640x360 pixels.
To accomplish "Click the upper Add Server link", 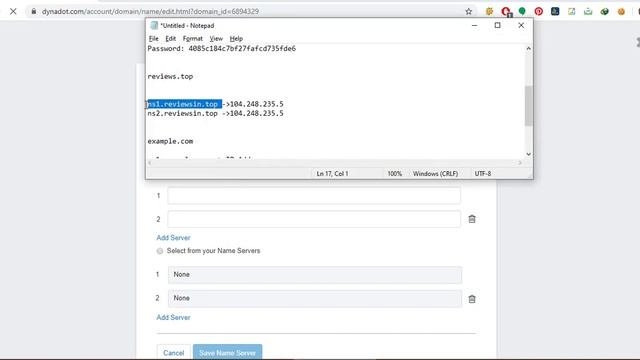I will pos(173,238).
